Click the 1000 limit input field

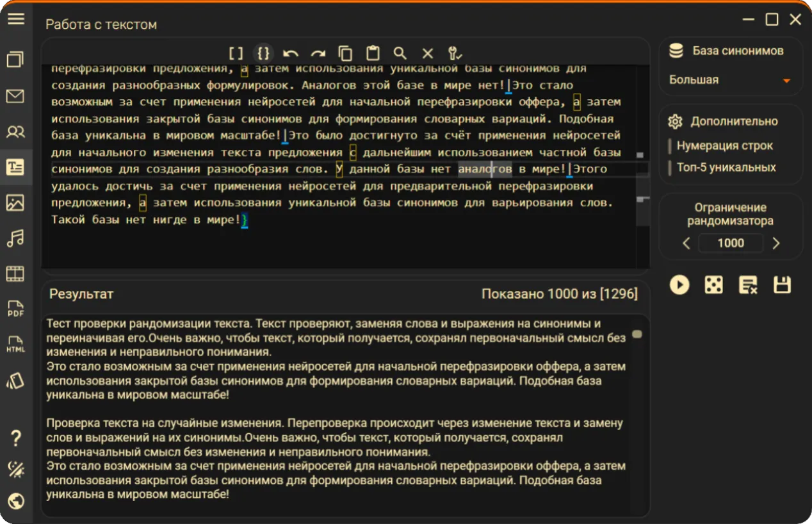pyautogui.click(x=731, y=243)
